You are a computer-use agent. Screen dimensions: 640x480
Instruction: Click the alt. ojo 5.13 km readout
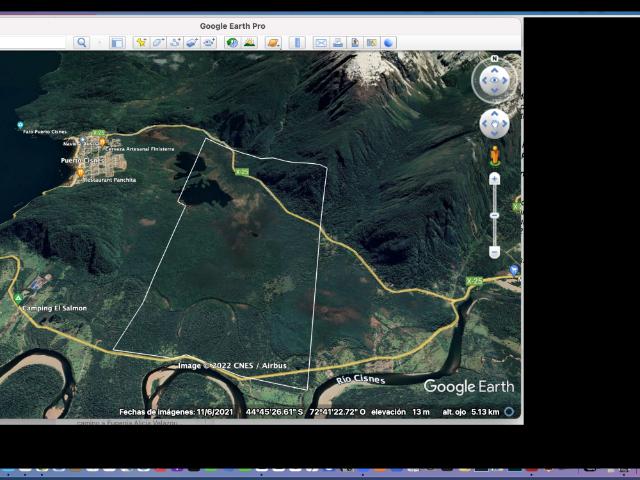(471, 412)
